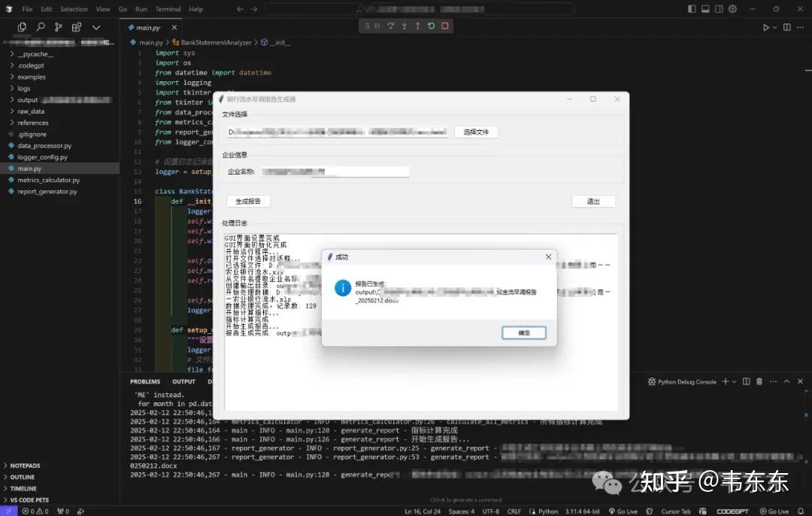The height and width of the screenshot is (516, 812).
Task: Restart the debug session
Action: point(431,25)
